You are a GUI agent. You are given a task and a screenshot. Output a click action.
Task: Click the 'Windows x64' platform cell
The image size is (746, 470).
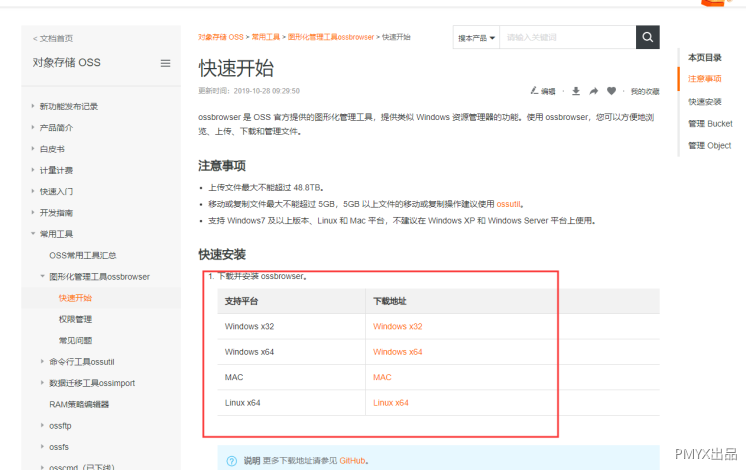point(249,352)
